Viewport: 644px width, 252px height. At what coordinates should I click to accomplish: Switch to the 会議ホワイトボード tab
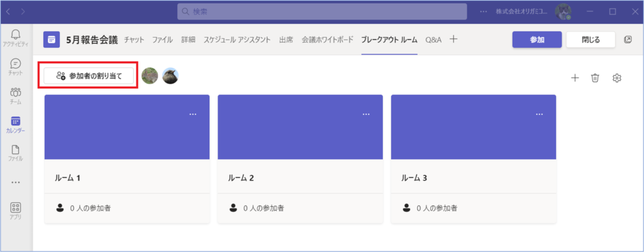(x=327, y=40)
